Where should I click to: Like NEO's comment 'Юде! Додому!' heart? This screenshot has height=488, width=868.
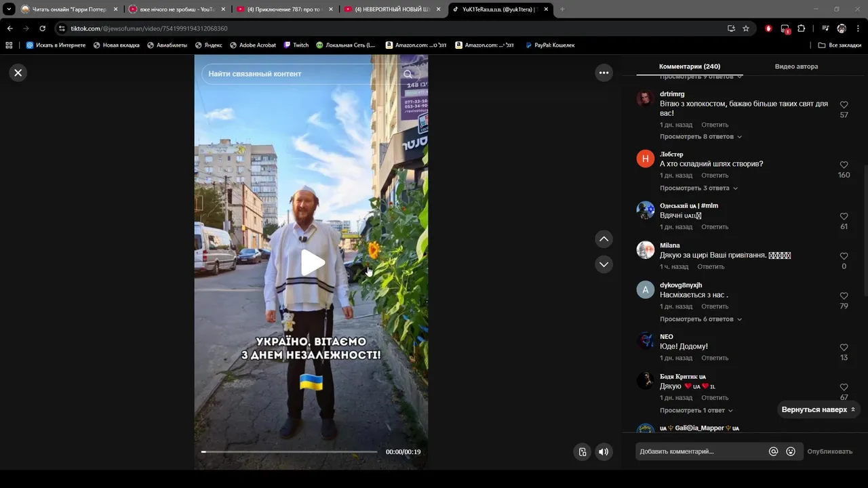coord(844,348)
